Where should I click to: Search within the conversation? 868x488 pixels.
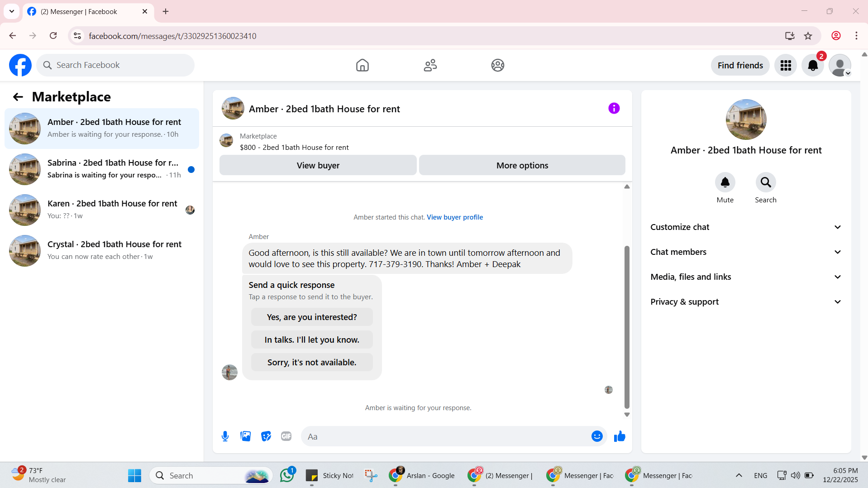(x=766, y=182)
